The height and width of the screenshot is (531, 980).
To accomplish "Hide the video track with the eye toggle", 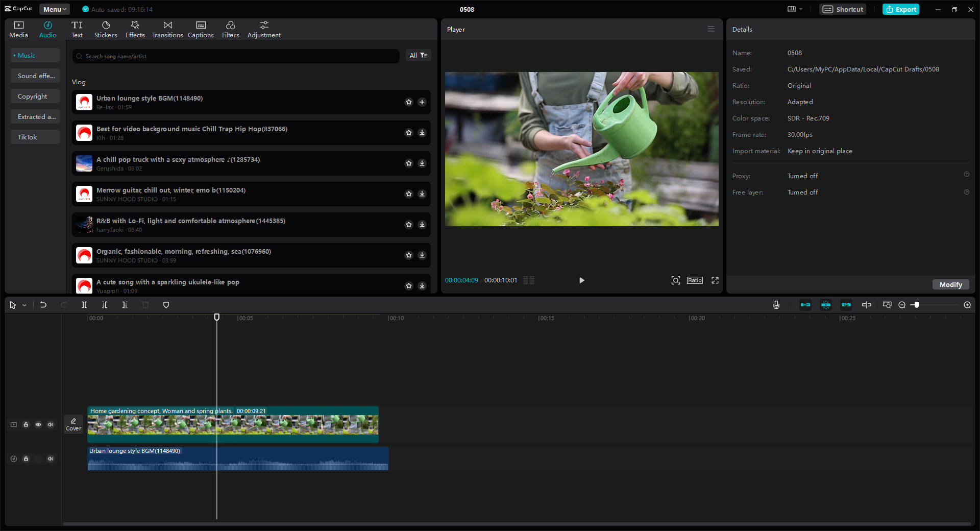I will click(x=38, y=424).
